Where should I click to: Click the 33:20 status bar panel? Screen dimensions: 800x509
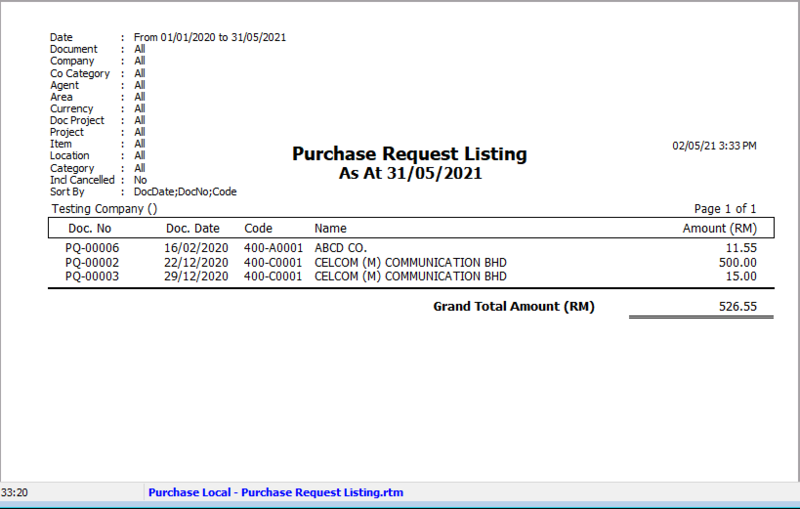pos(14,492)
